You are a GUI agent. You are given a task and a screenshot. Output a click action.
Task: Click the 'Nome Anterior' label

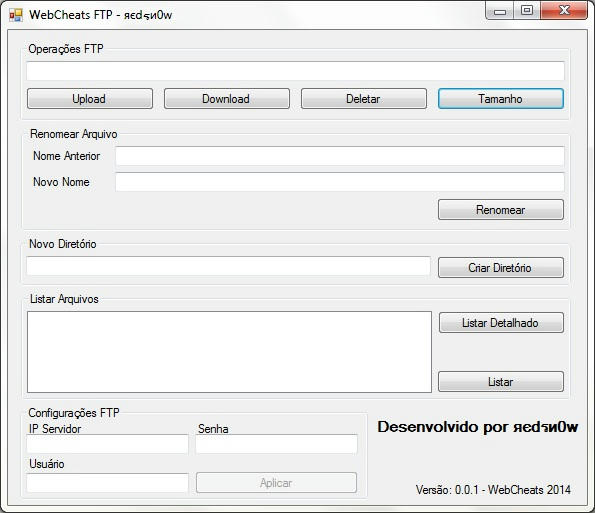coord(66,156)
